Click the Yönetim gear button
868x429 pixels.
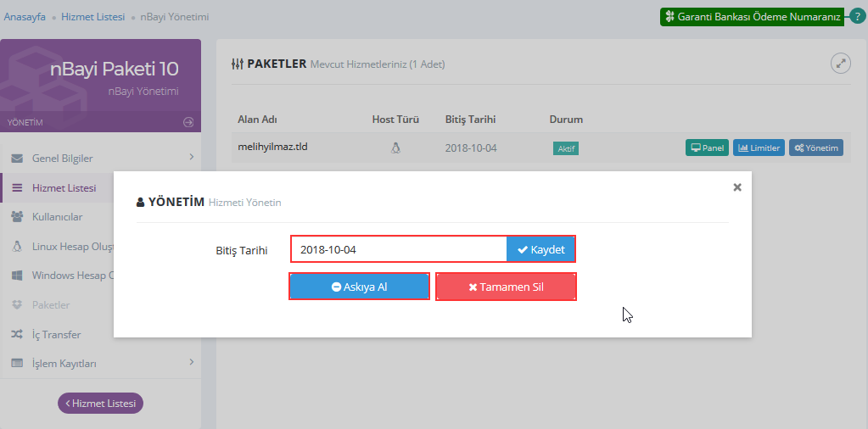tap(815, 148)
